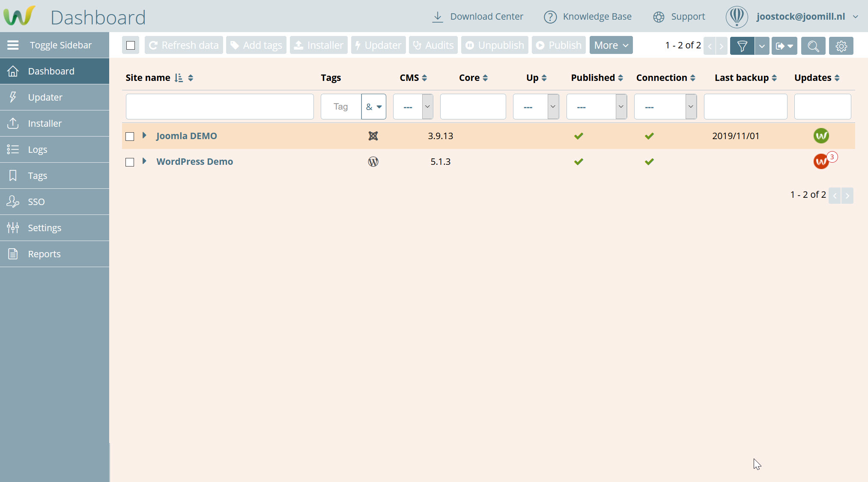Open the More dropdown menu
The image size is (868, 482).
611,45
